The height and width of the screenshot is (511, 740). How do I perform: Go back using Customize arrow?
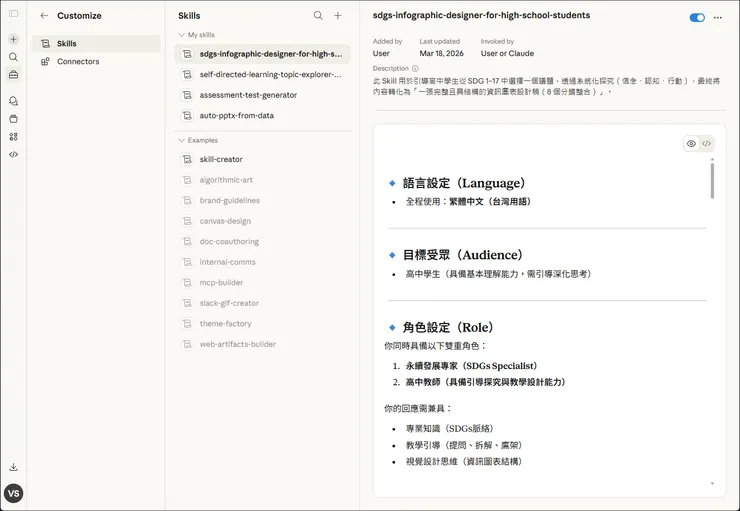(44, 16)
